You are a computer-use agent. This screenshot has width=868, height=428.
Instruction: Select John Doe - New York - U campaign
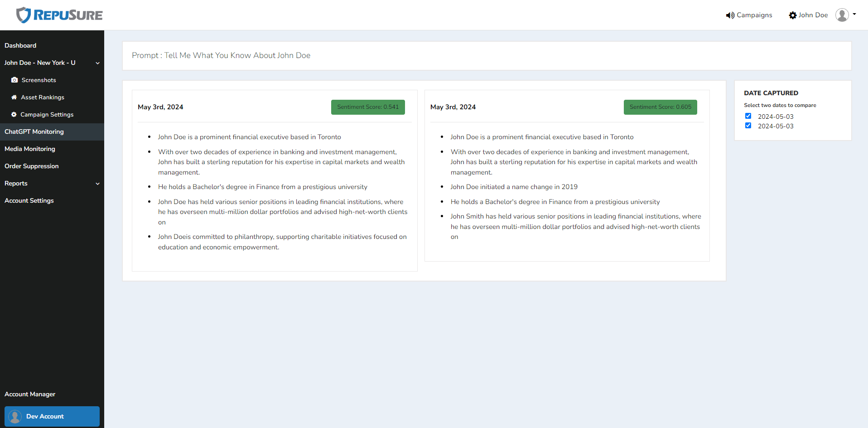(x=40, y=63)
